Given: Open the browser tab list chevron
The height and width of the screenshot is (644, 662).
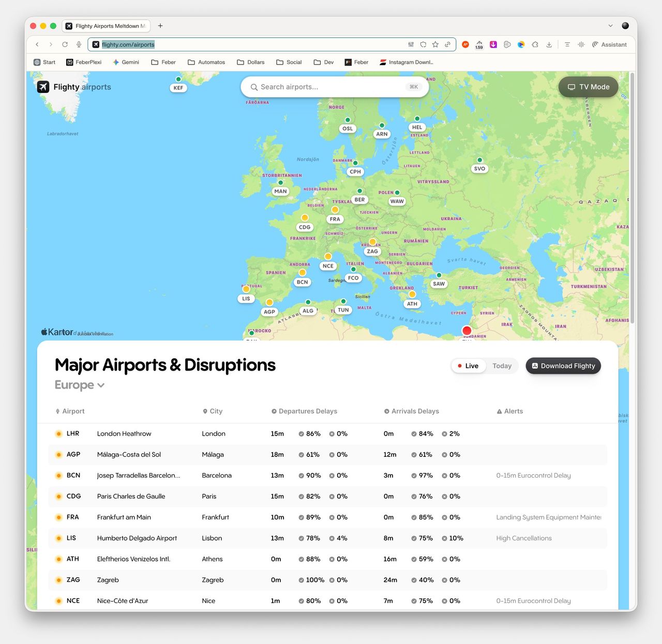Looking at the screenshot, I should click(610, 26).
